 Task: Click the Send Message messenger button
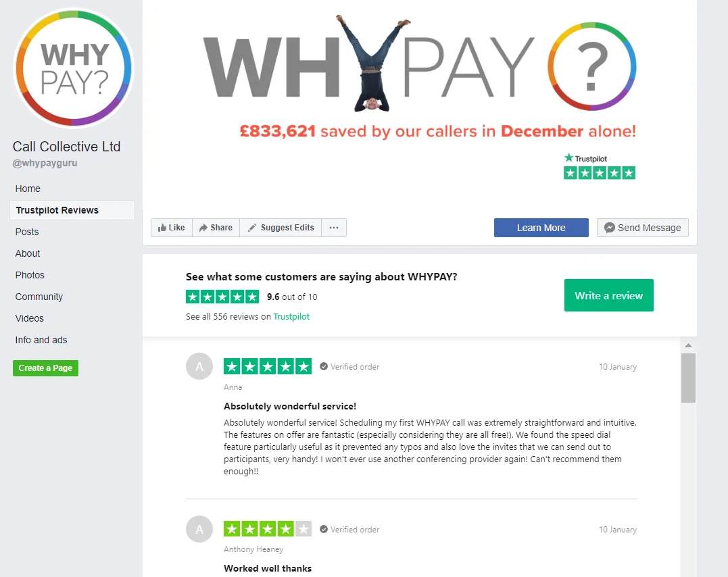coord(643,228)
